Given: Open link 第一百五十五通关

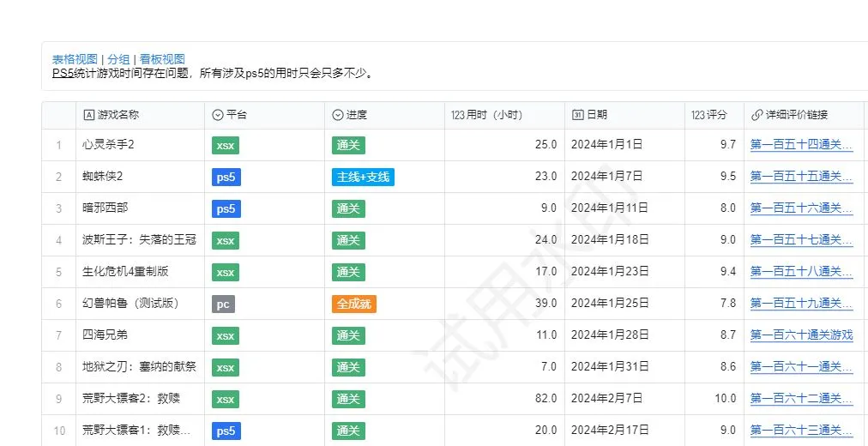Looking at the screenshot, I should point(802,177).
